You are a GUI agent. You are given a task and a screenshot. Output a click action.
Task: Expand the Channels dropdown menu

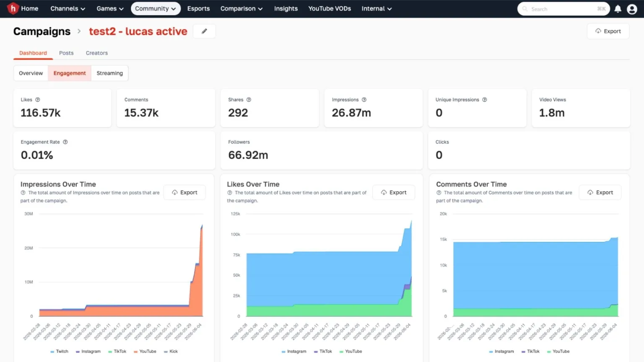68,8
